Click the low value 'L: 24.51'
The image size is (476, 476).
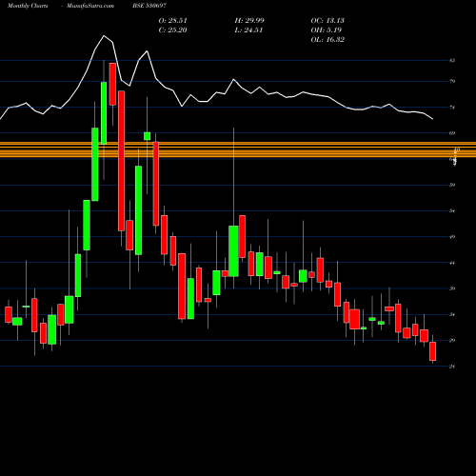[248, 30]
